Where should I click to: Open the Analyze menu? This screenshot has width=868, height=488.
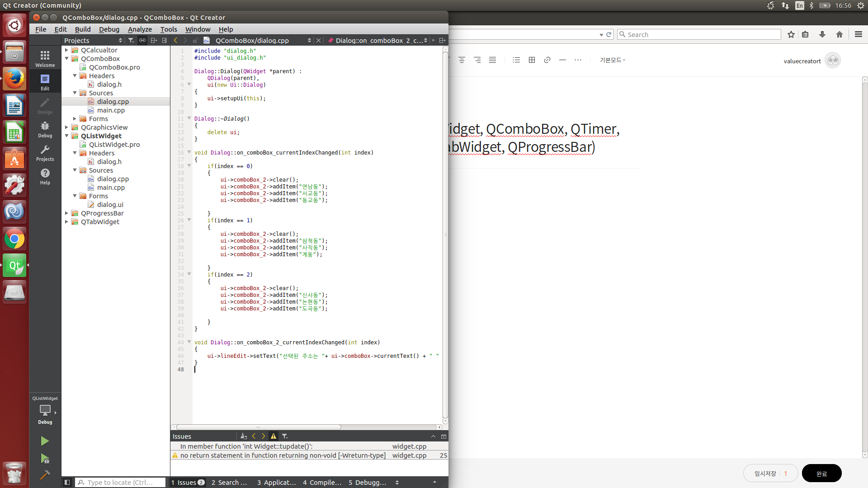coord(140,29)
